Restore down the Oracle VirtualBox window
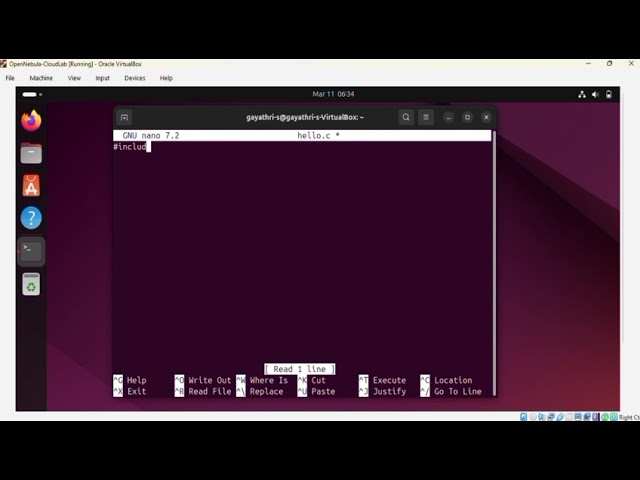Viewport: 640px width, 480px height. [609, 64]
